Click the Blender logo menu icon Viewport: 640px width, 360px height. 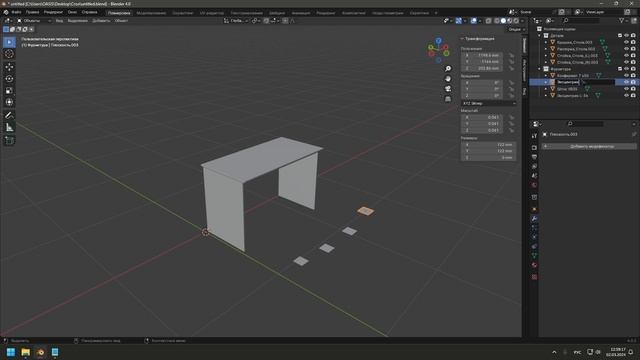pyautogui.click(x=6, y=12)
